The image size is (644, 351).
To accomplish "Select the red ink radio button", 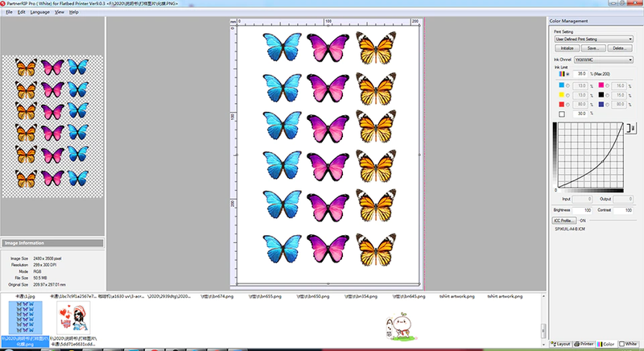I will (567, 104).
